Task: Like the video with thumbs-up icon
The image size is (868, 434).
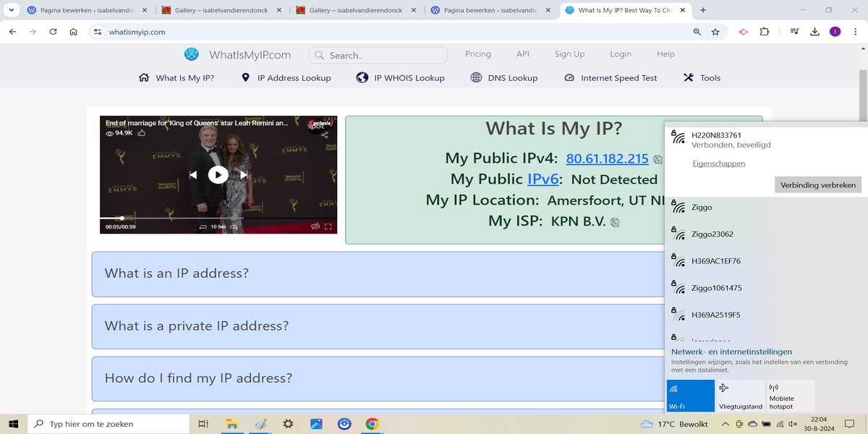Action: (142, 133)
